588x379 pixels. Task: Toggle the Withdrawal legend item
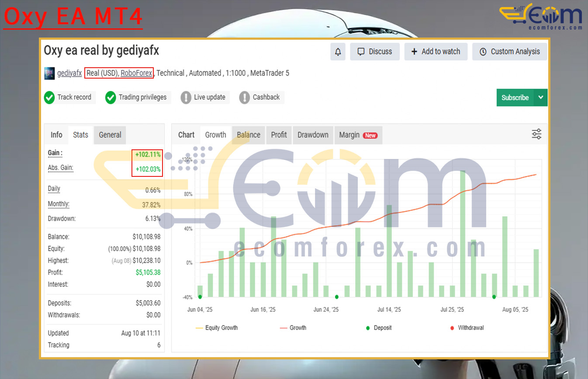tap(467, 328)
